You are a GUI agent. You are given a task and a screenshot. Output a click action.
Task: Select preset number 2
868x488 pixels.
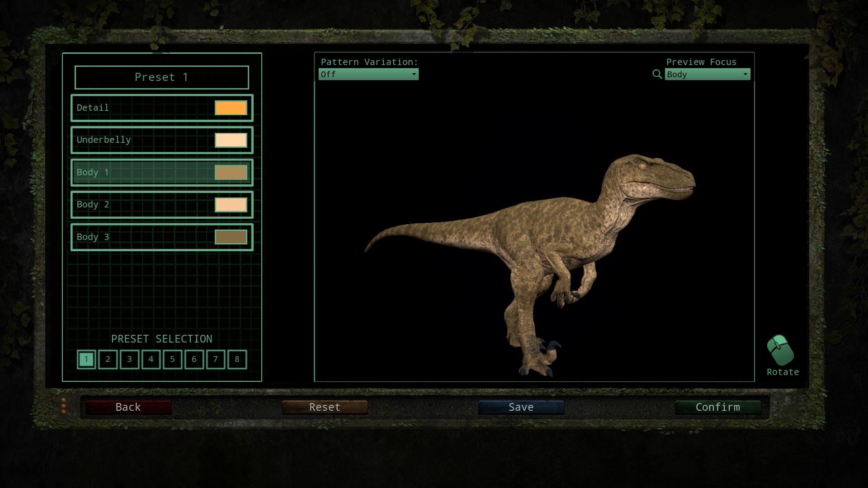pyautogui.click(x=108, y=359)
